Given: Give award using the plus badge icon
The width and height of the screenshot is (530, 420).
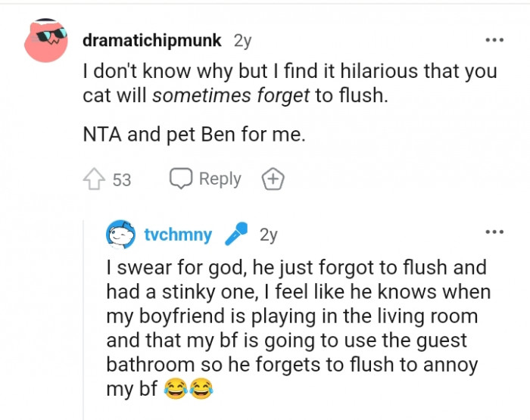Looking at the screenshot, I should pyautogui.click(x=273, y=179).
